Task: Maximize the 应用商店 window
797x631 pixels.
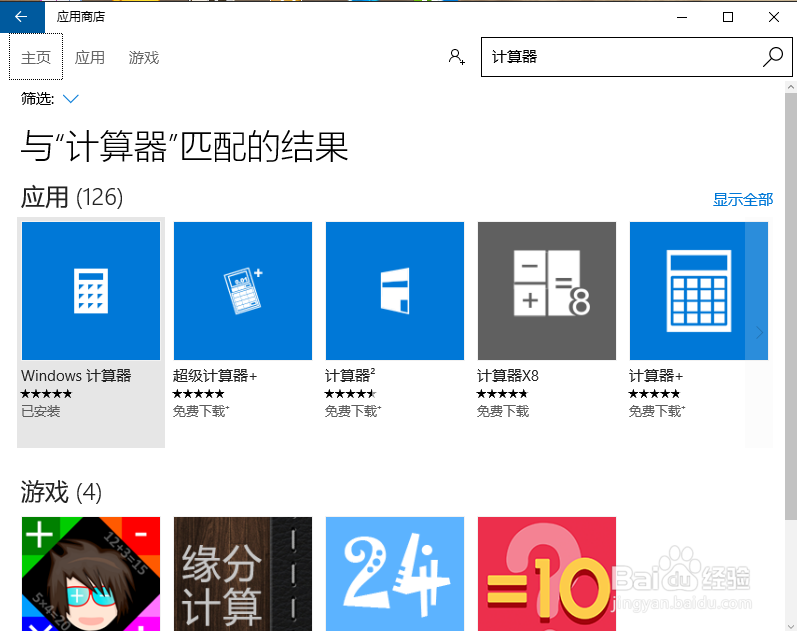Action: tap(728, 17)
